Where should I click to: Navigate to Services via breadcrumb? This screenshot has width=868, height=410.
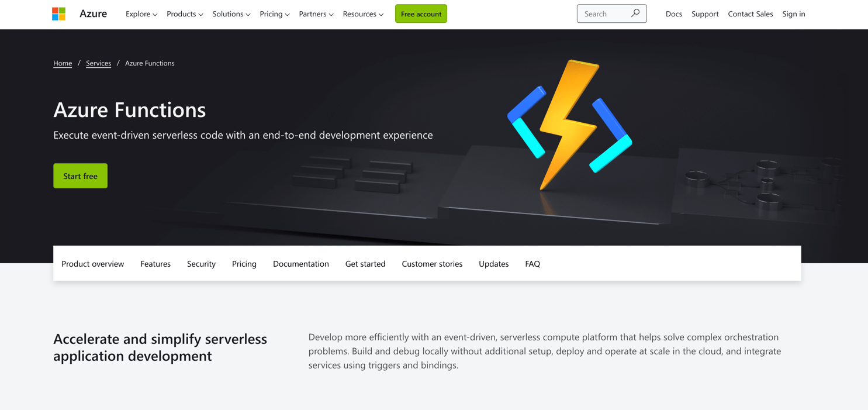point(98,63)
